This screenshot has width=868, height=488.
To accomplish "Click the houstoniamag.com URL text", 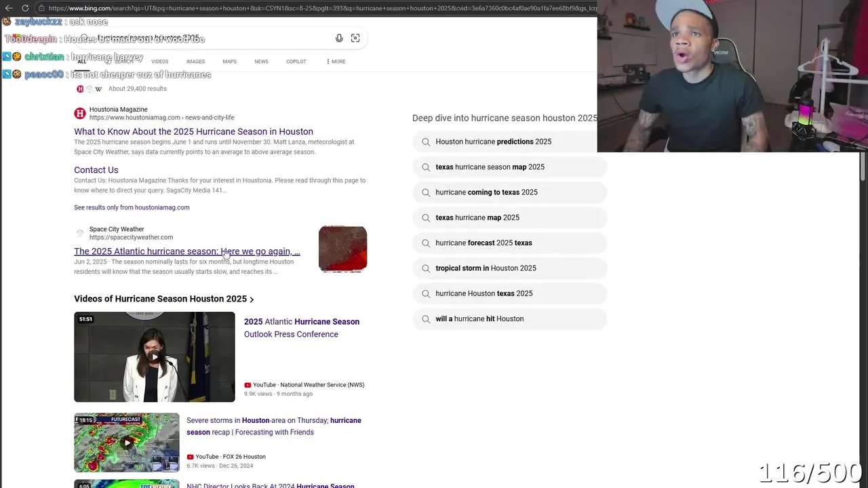I will [x=161, y=117].
